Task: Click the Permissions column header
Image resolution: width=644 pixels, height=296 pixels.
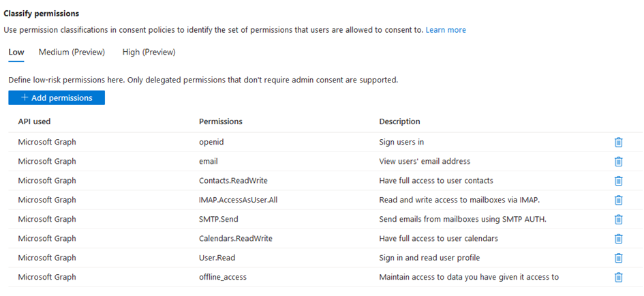Action: (221, 121)
